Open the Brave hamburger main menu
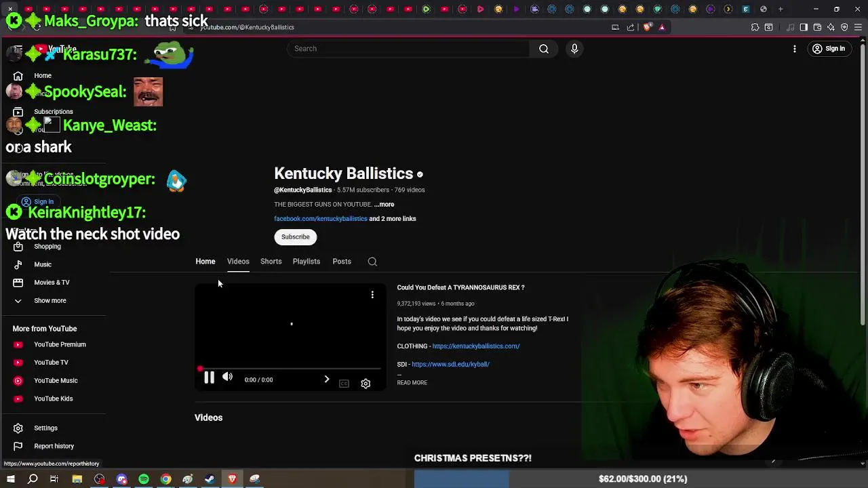The height and width of the screenshot is (488, 868). click(858, 27)
